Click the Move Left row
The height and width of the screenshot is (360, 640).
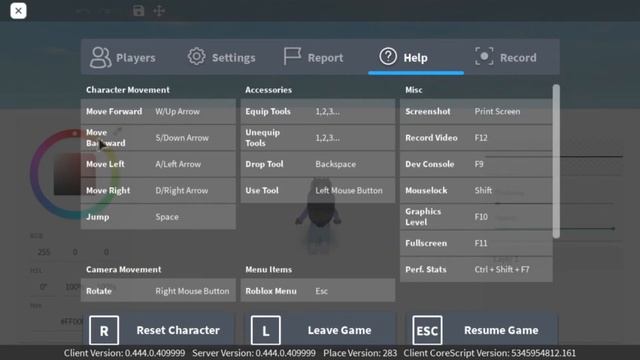[x=158, y=164]
